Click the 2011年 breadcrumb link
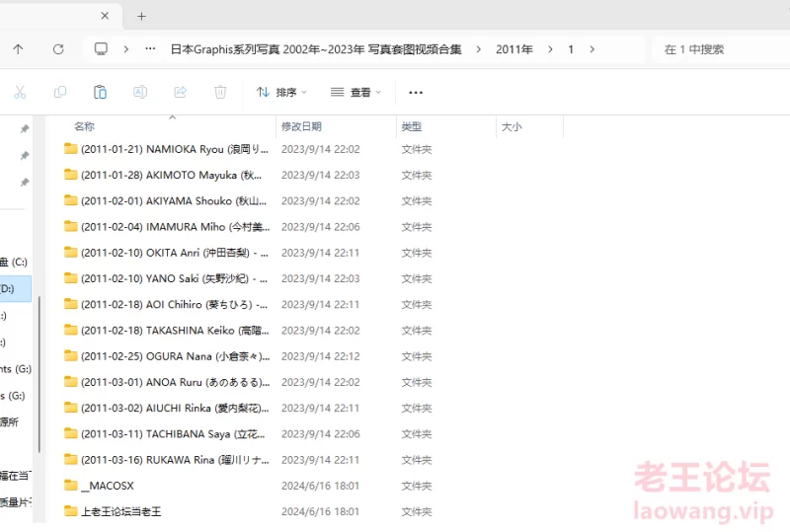This screenshot has width=790, height=532. 513,48
